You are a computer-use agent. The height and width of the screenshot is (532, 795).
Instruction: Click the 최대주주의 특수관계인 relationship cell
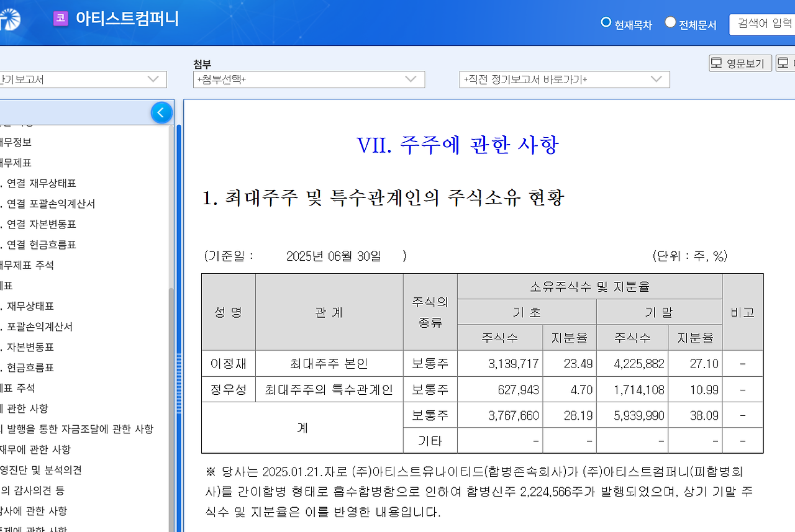point(329,390)
